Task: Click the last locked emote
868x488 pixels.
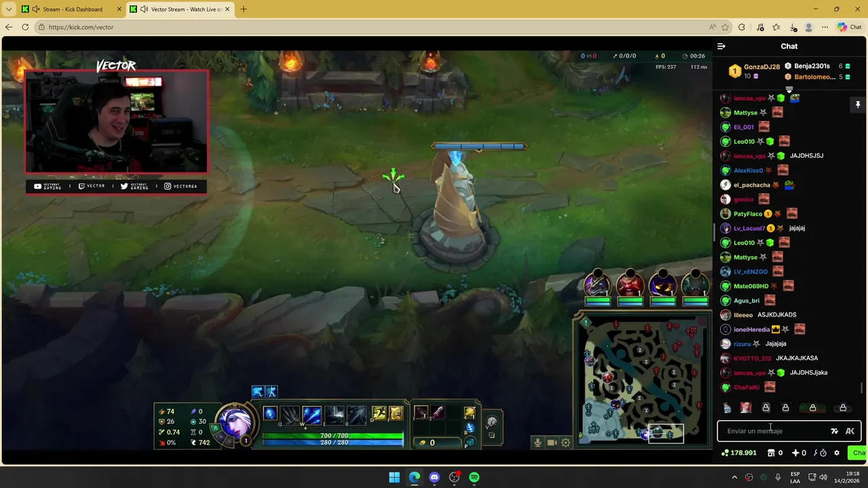Action: pos(843,408)
